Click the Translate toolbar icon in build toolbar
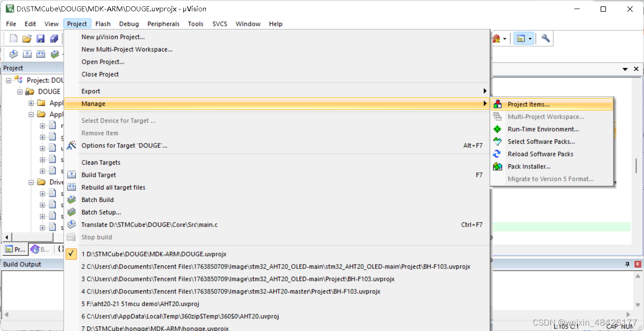This screenshot has width=644, height=331. point(14,54)
